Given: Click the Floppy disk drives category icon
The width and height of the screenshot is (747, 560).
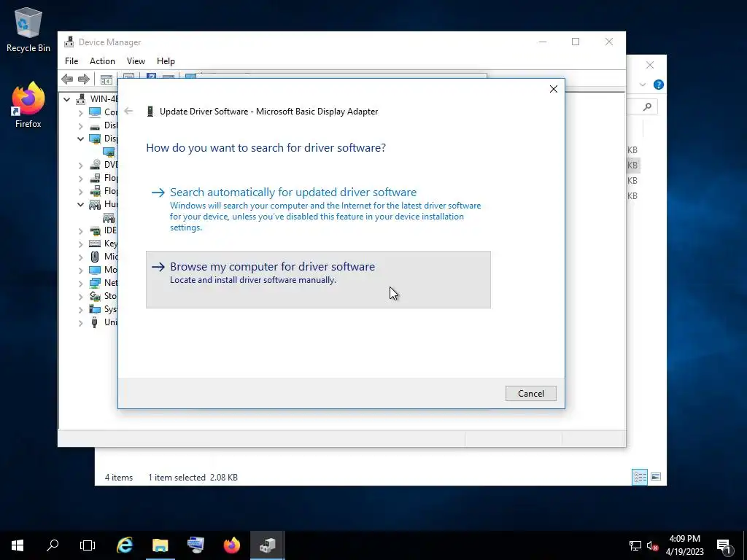Looking at the screenshot, I should tap(96, 178).
